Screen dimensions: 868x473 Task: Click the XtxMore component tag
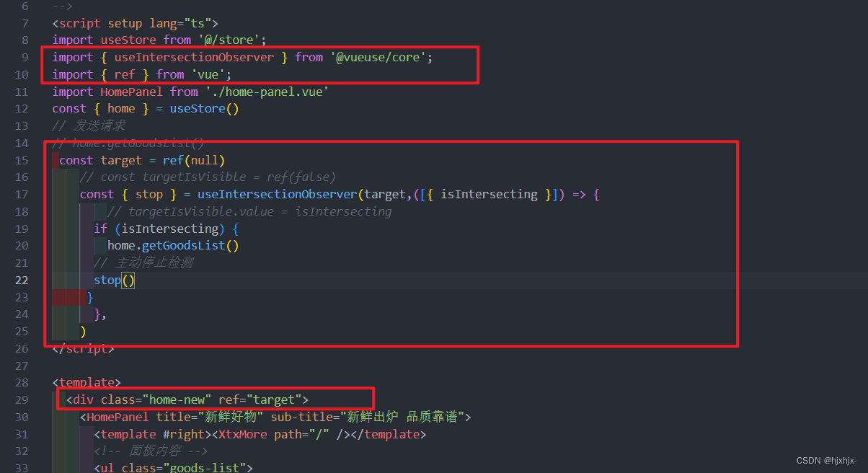coord(243,435)
